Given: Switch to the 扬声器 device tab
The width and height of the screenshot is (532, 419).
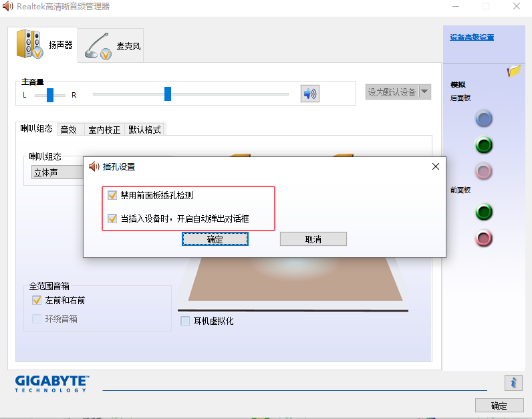Looking at the screenshot, I should tap(43, 45).
